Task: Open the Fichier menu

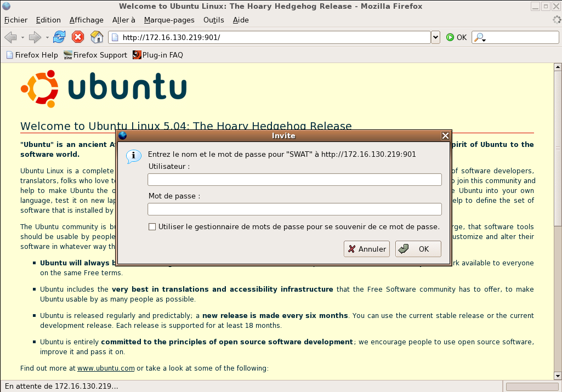Action: (x=16, y=20)
